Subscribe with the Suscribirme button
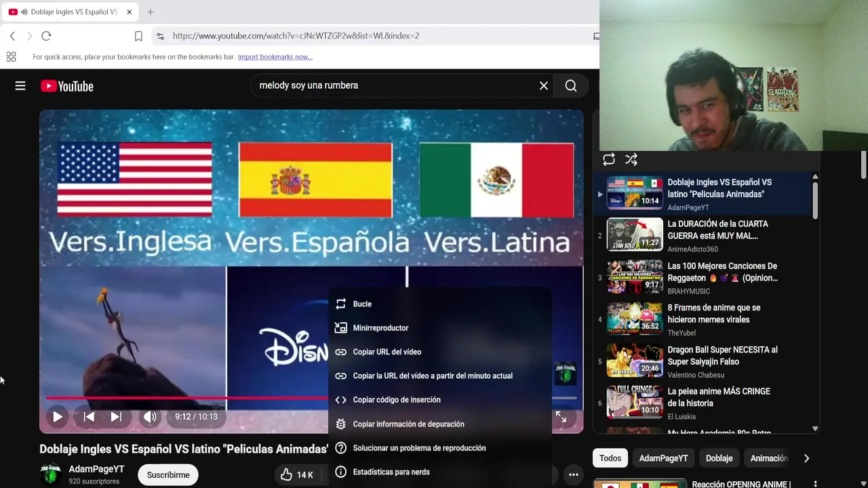This screenshot has width=868, height=488. click(168, 475)
